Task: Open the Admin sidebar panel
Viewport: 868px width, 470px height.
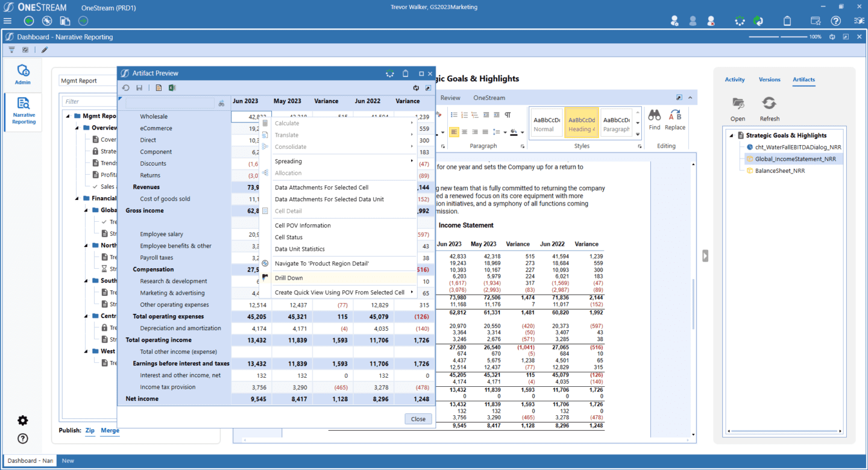Action: coord(23,75)
